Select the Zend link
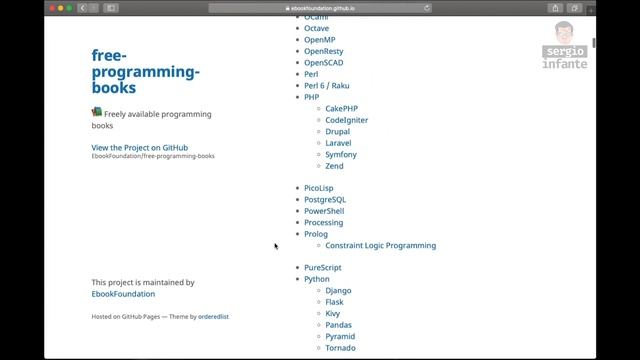This screenshot has width=640, height=360. coord(334,166)
